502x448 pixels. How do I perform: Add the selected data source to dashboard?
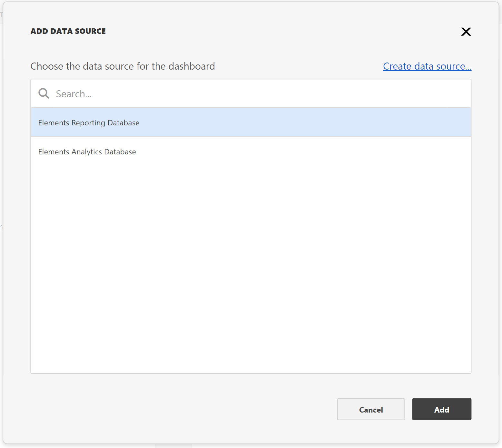(x=441, y=409)
